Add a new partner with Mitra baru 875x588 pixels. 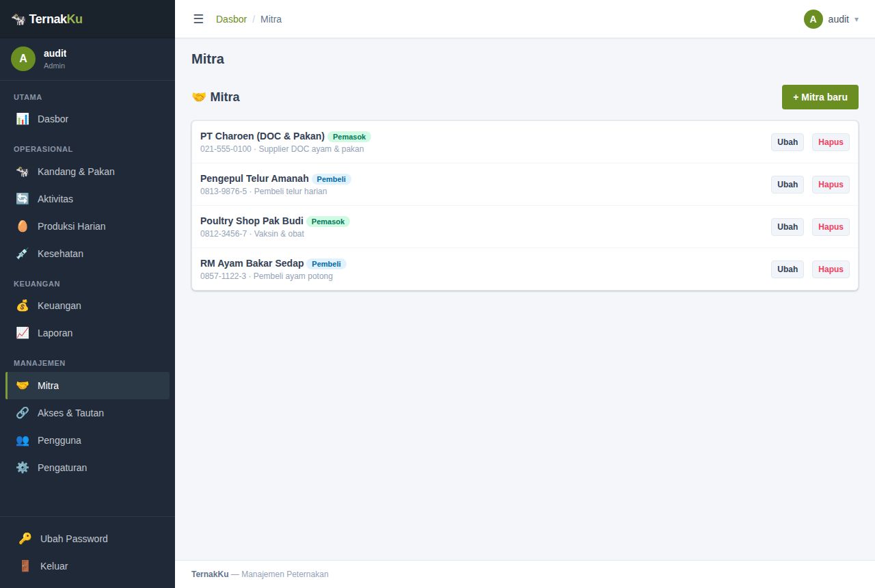coord(820,97)
